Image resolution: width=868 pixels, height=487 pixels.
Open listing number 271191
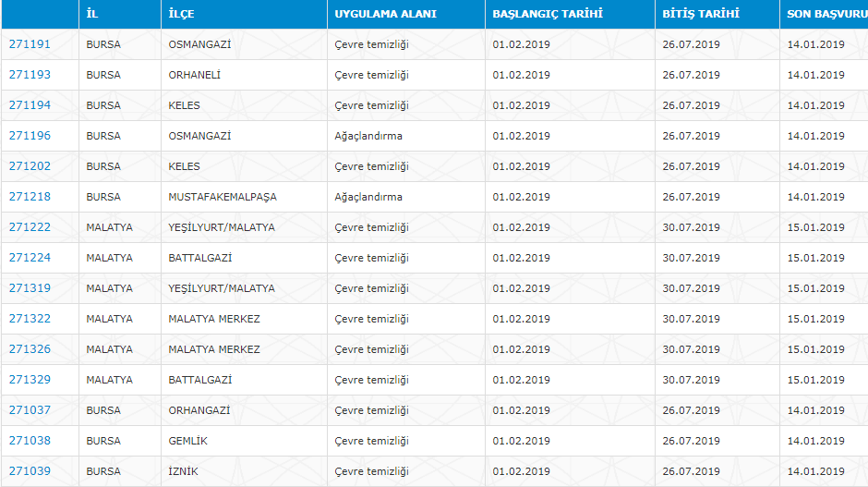click(30, 44)
